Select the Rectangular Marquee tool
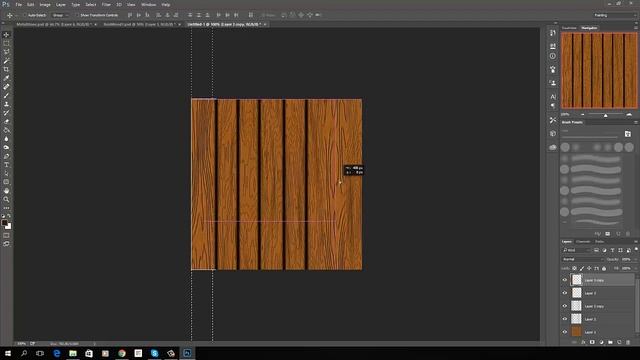The image size is (640, 360). click(6, 43)
